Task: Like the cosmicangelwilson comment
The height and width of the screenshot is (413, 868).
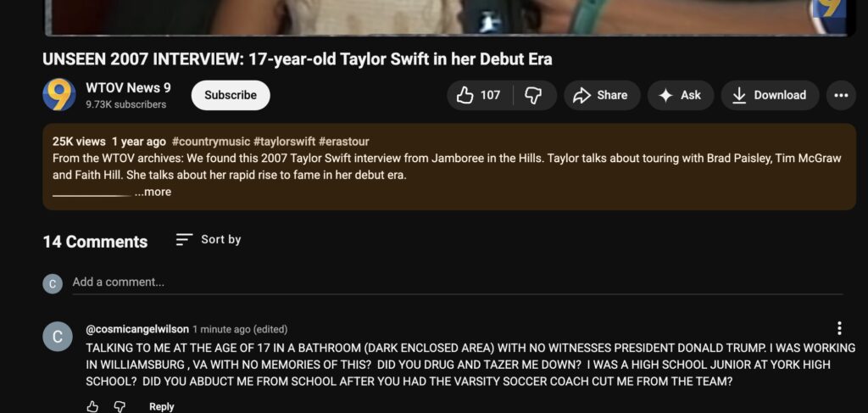Action: [x=92, y=406]
